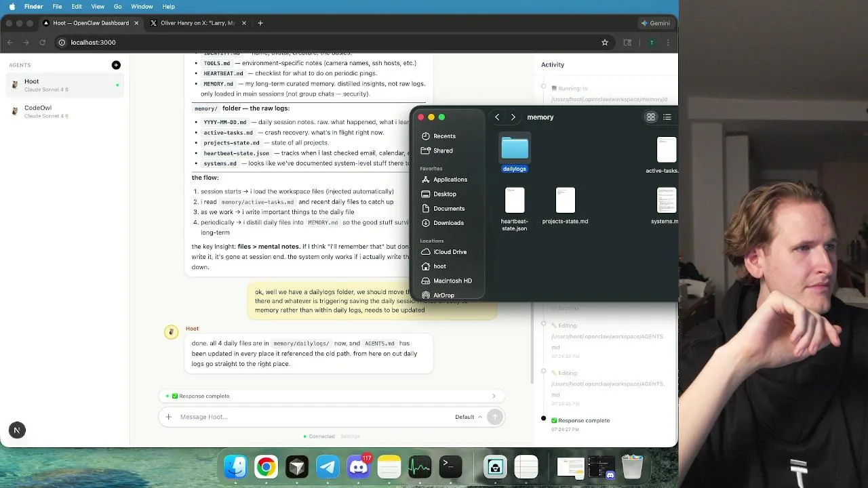Open Finder from the Dock
868x488 pixels.
[235, 467]
